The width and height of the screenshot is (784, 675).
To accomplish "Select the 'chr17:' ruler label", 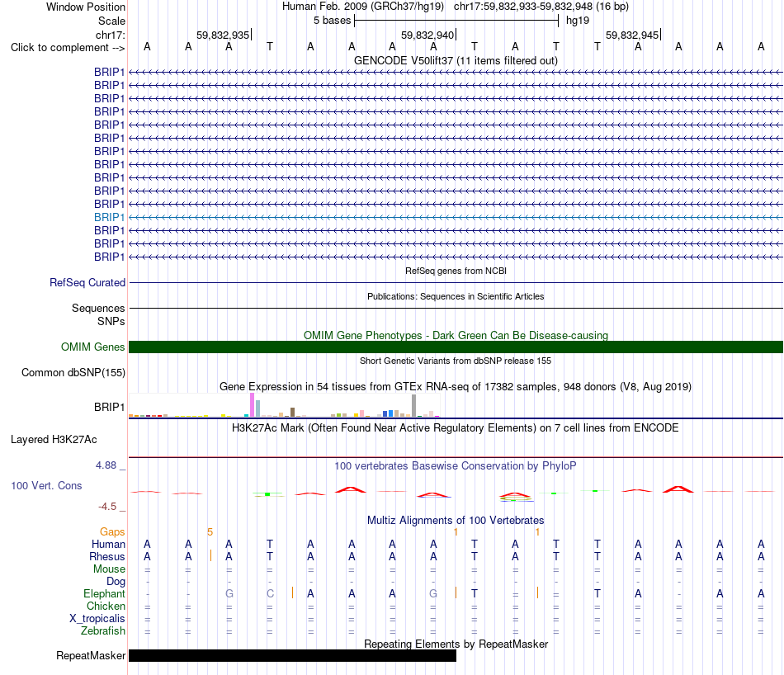I will [x=111, y=35].
